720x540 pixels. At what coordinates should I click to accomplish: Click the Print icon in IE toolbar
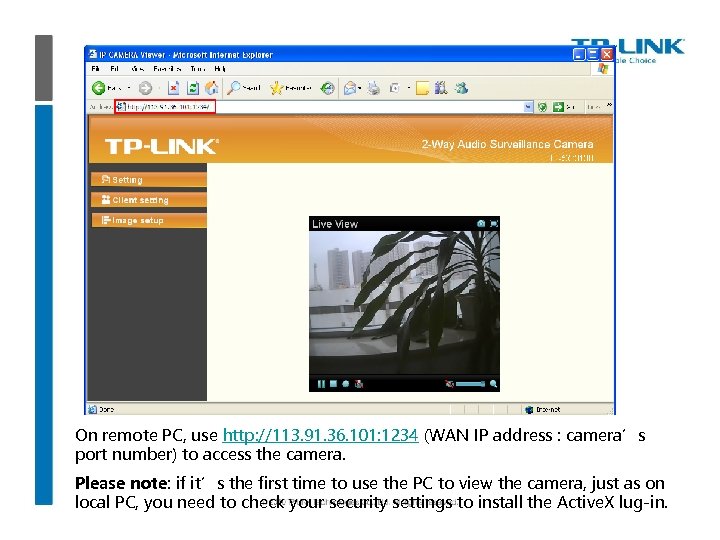tap(374, 88)
